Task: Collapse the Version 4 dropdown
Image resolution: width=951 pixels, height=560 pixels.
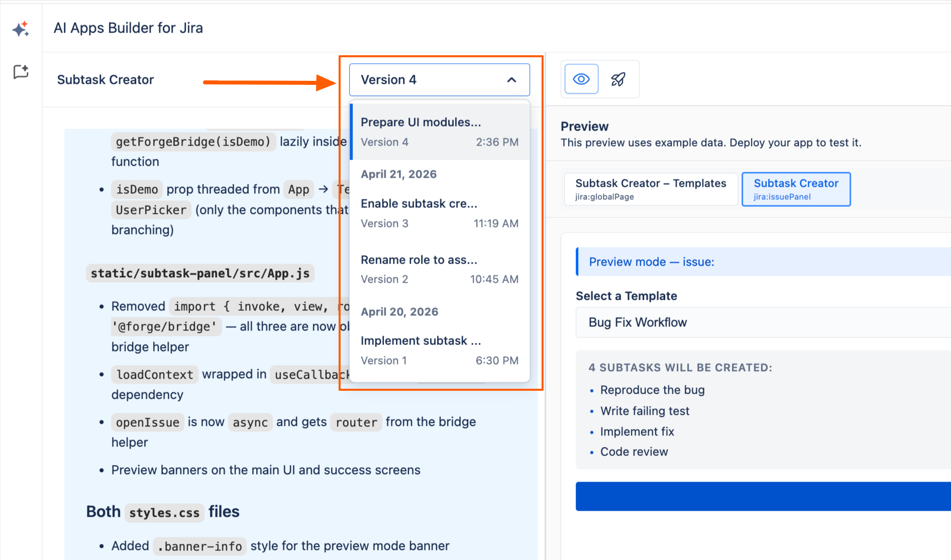Action: 440,80
